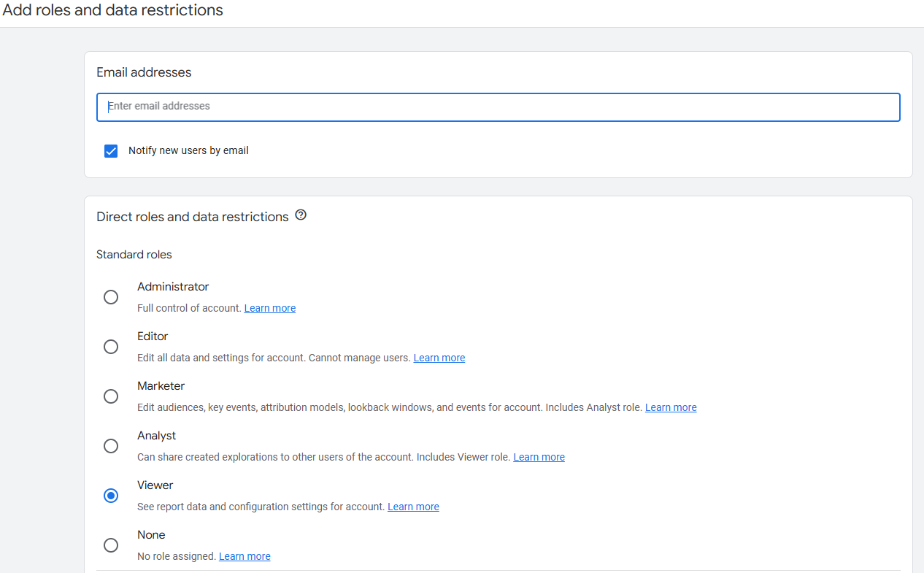Click the Viewer role label
This screenshot has height=573, width=924.
click(x=155, y=485)
